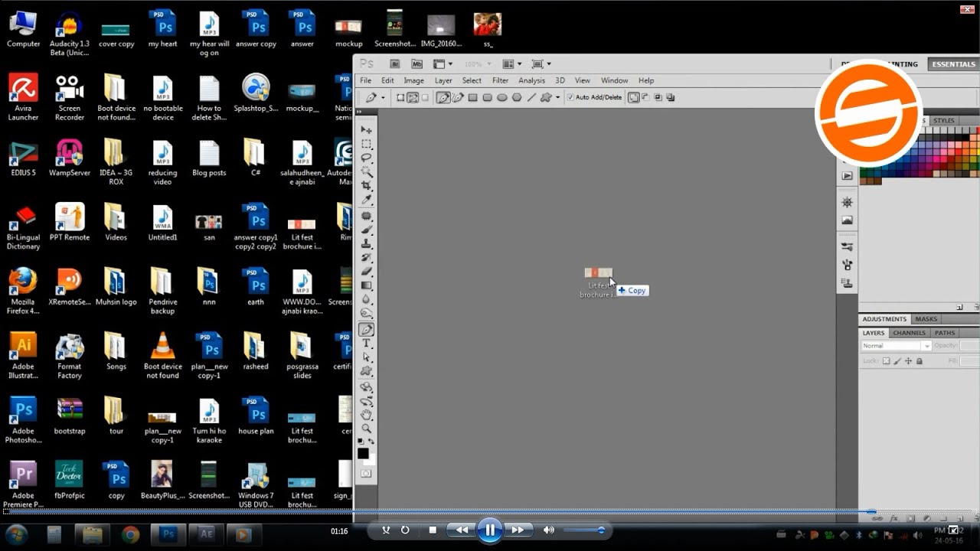Open the Window menu
Viewport: 980px width, 551px height.
click(614, 80)
